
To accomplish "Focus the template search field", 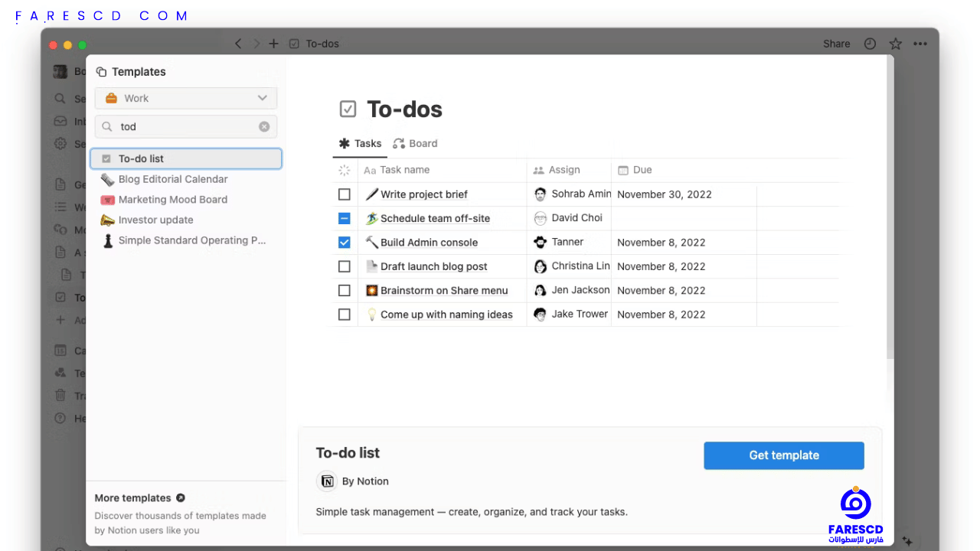I will point(186,126).
